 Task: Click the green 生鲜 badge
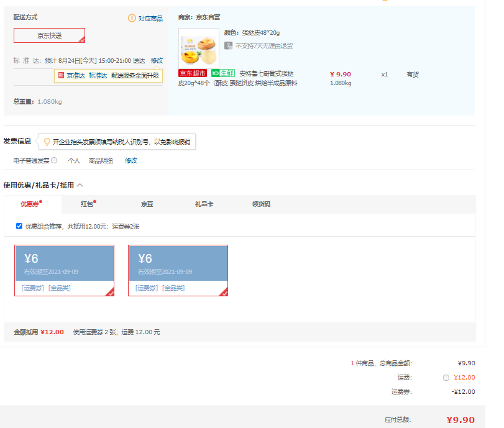click(x=223, y=74)
